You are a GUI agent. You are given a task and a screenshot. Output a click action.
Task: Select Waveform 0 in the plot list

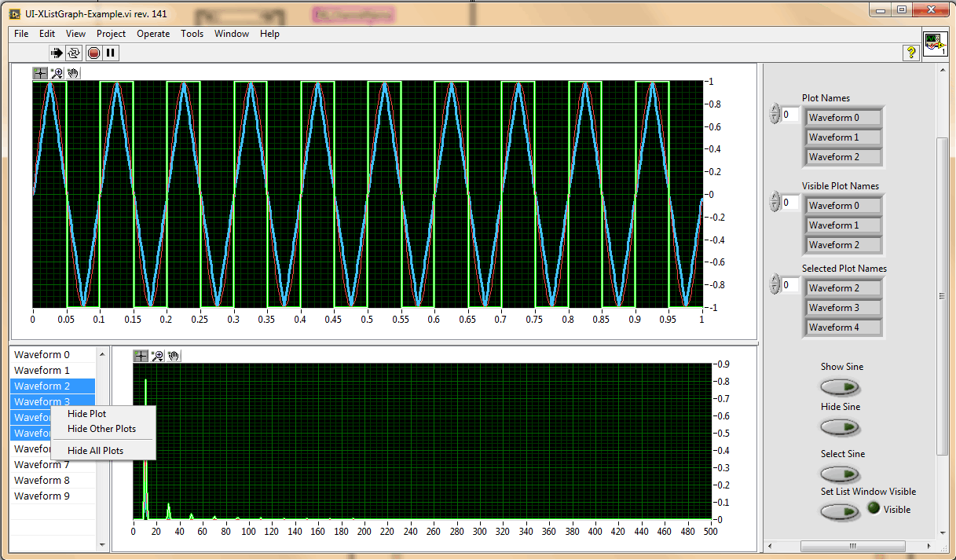coord(53,355)
